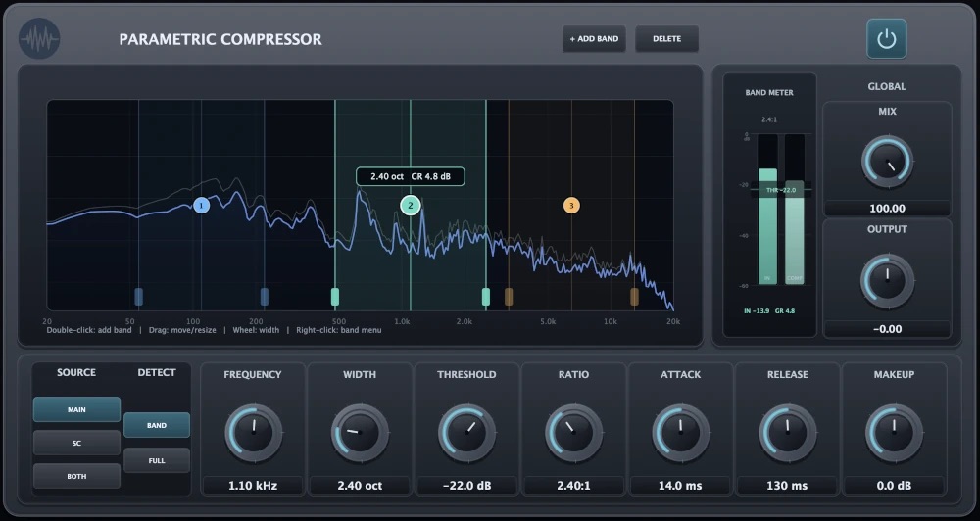Viewport: 980px width, 521px height.
Task: Click the 0.0 dB makeup value field
Action: (x=895, y=486)
